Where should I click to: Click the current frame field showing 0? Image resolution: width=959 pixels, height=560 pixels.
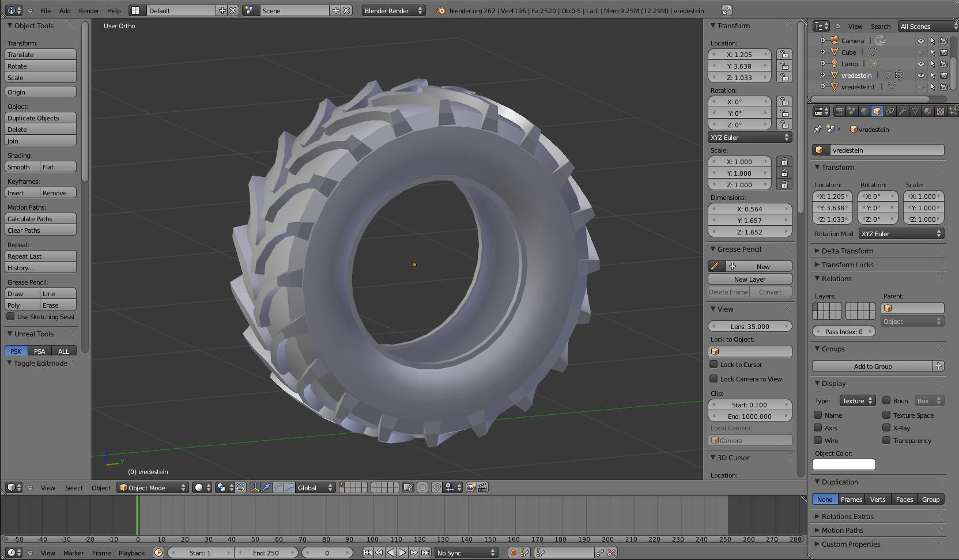[x=327, y=553]
